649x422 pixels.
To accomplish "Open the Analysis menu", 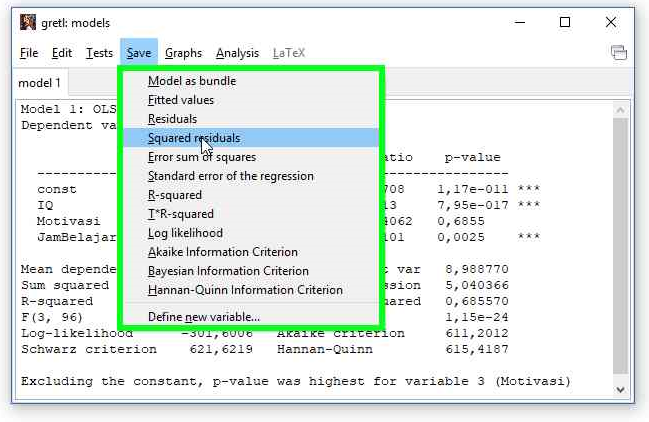I will tap(237, 53).
